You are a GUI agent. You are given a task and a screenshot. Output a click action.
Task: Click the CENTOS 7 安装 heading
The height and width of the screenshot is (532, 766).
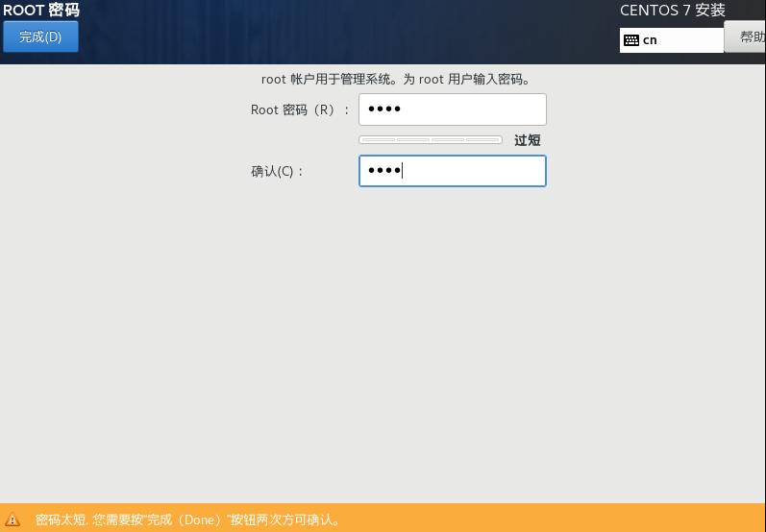click(672, 11)
